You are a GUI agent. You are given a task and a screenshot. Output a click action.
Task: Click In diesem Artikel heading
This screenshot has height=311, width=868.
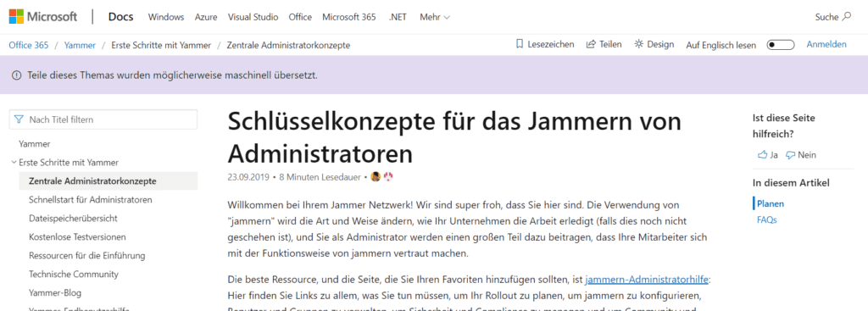[791, 182]
